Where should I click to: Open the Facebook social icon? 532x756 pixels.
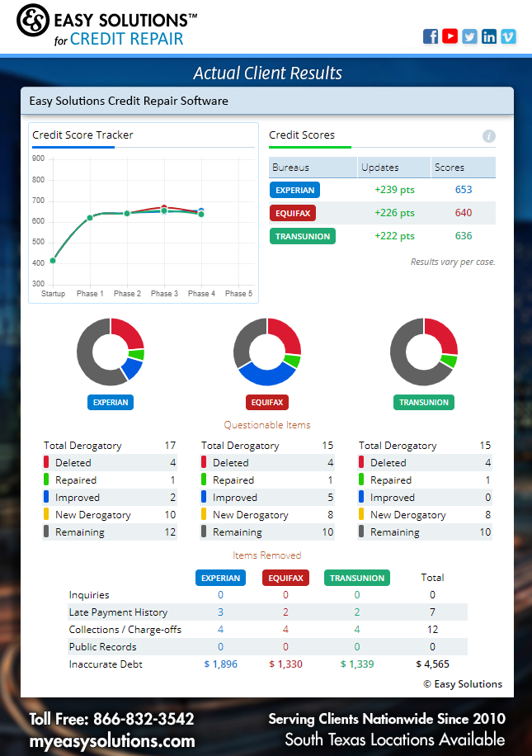click(431, 36)
